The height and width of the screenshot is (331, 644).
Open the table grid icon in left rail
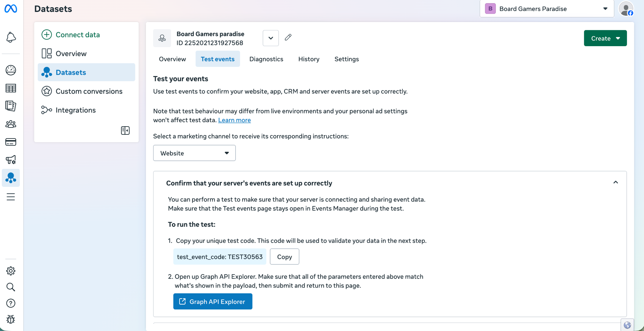point(11,88)
